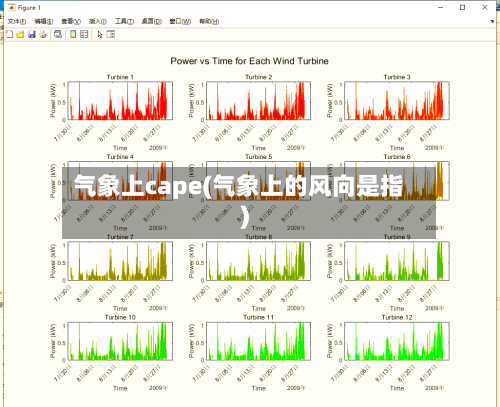
Task: Click the 'Power vs Time for Each Wind Turbine' title
Action: [249, 61]
